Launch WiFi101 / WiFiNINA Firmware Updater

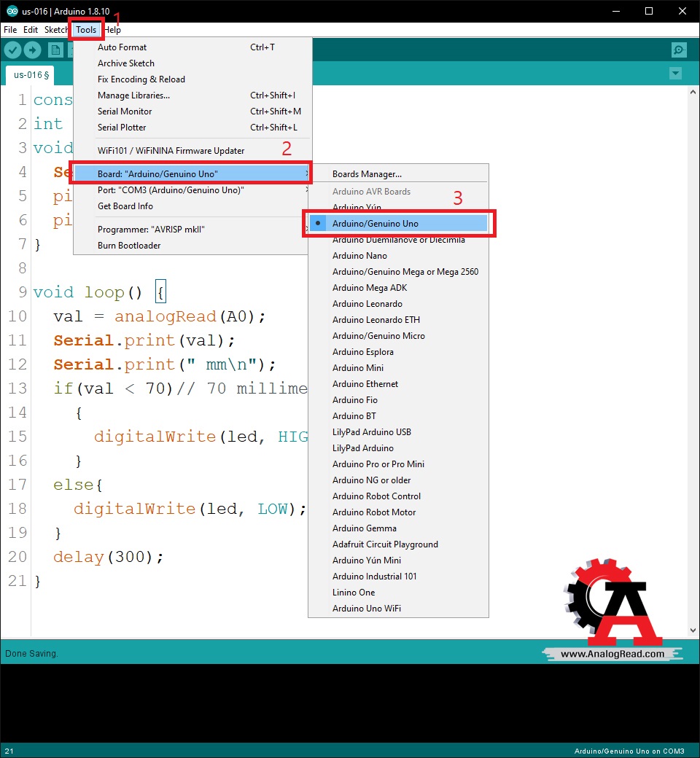pyautogui.click(x=192, y=150)
